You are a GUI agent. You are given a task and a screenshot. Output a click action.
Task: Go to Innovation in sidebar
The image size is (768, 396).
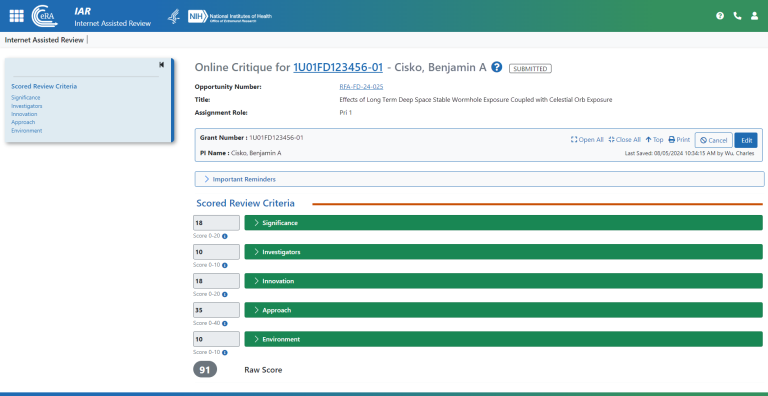click(24, 114)
